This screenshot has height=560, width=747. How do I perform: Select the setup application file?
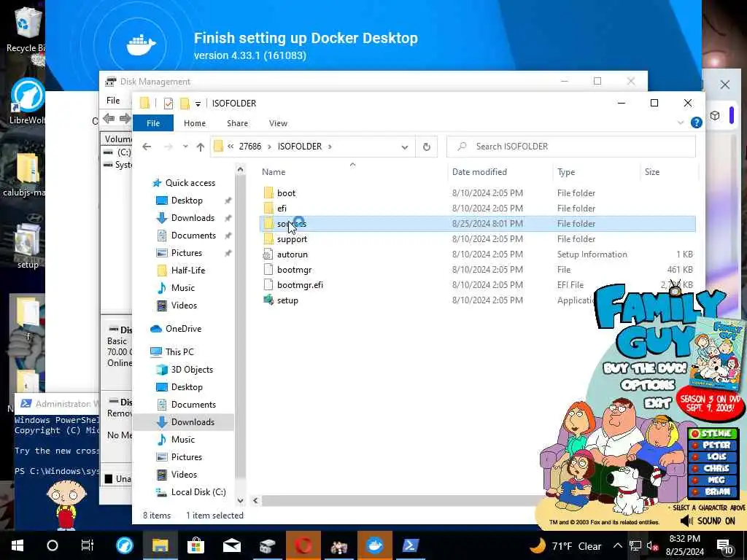[x=287, y=300]
